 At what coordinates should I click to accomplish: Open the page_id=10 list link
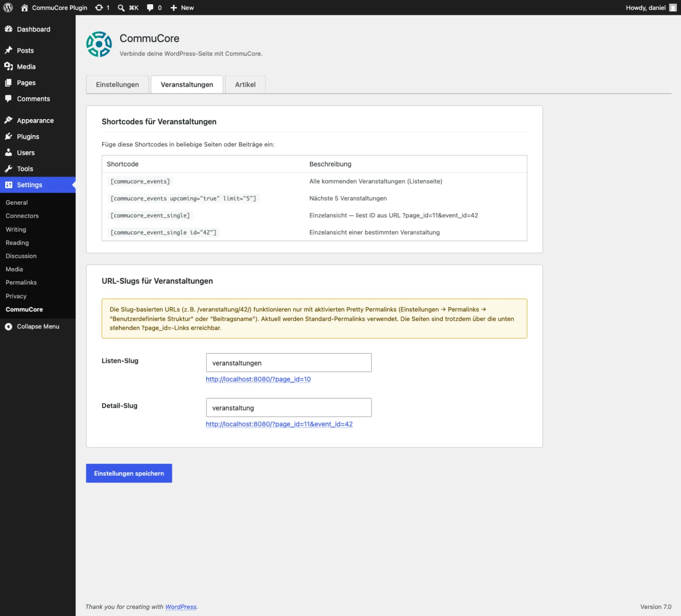pyautogui.click(x=258, y=379)
